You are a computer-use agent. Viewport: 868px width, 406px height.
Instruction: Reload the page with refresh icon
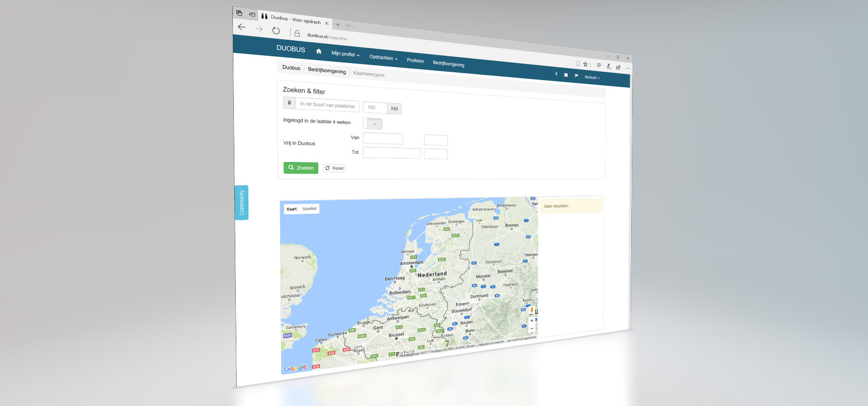pos(276,31)
